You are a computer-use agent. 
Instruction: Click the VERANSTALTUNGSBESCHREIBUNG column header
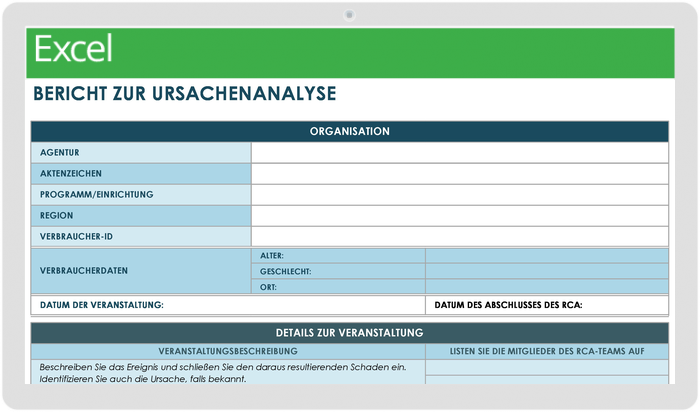pos(228,351)
